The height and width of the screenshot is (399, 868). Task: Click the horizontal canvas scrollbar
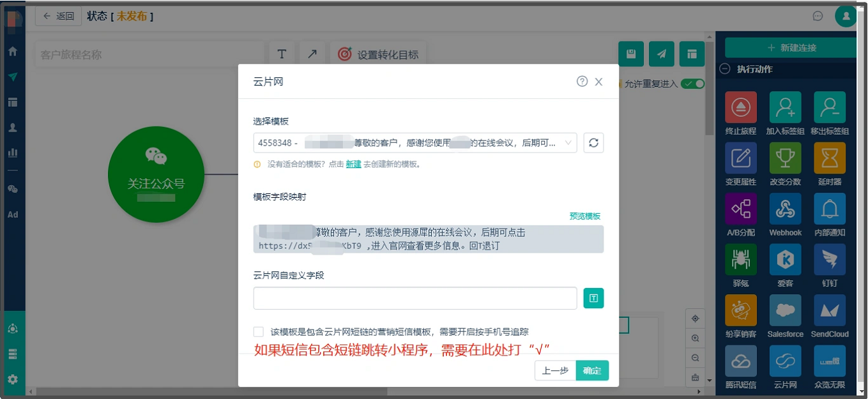pyautogui.click(x=211, y=391)
